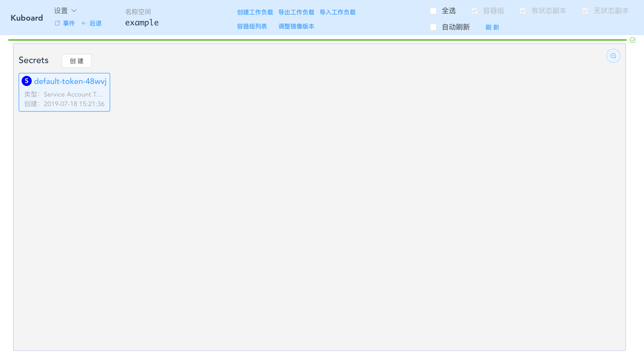The height and width of the screenshot is (362, 644).
Task: Toggle the 容器组 checkbox
Action: [x=474, y=11]
